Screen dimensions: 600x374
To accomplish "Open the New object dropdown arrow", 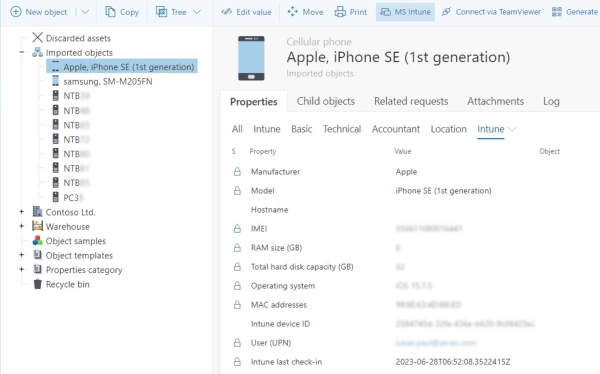I will [85, 12].
